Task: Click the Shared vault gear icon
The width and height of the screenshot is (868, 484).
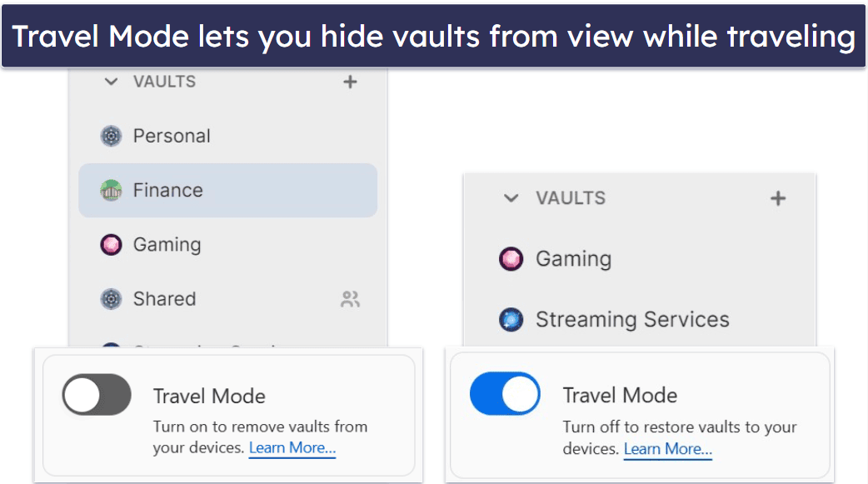Action: pyautogui.click(x=111, y=299)
